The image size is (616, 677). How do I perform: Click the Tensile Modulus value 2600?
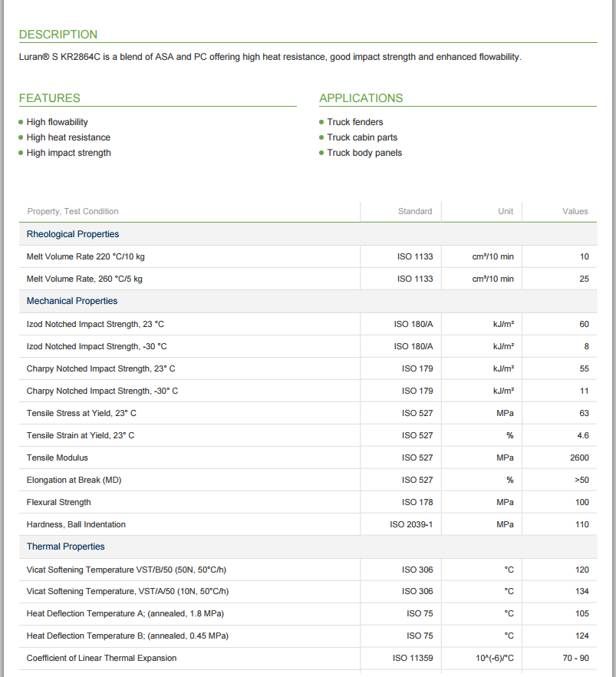pos(579,457)
